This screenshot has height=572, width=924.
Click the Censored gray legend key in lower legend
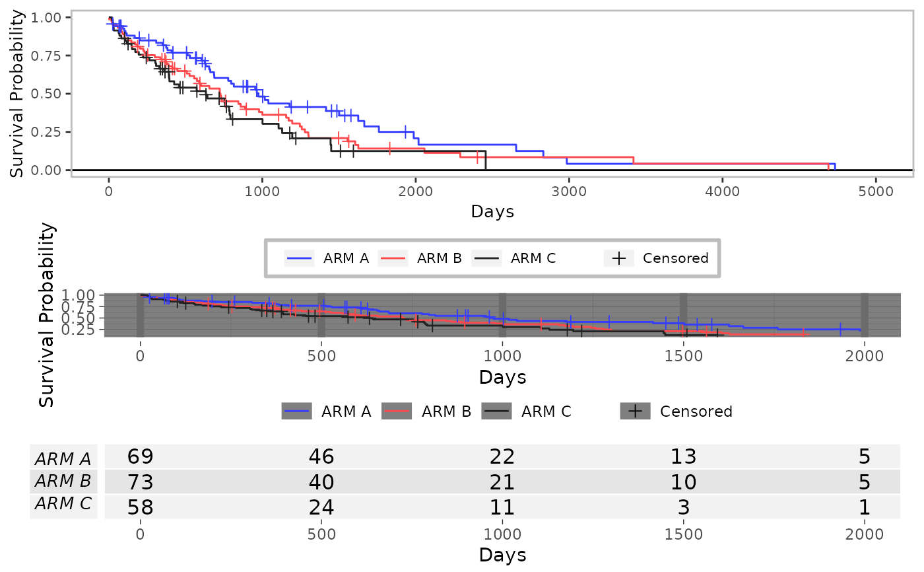[x=636, y=411]
